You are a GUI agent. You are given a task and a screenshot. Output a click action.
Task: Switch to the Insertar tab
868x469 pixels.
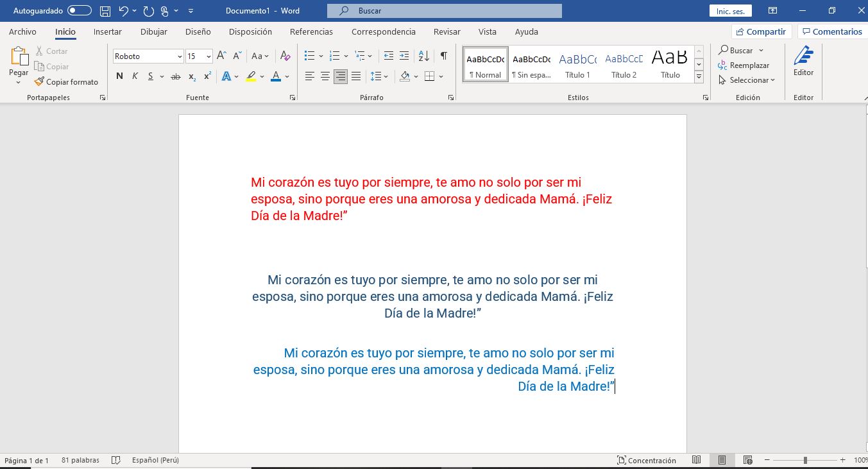(107, 31)
